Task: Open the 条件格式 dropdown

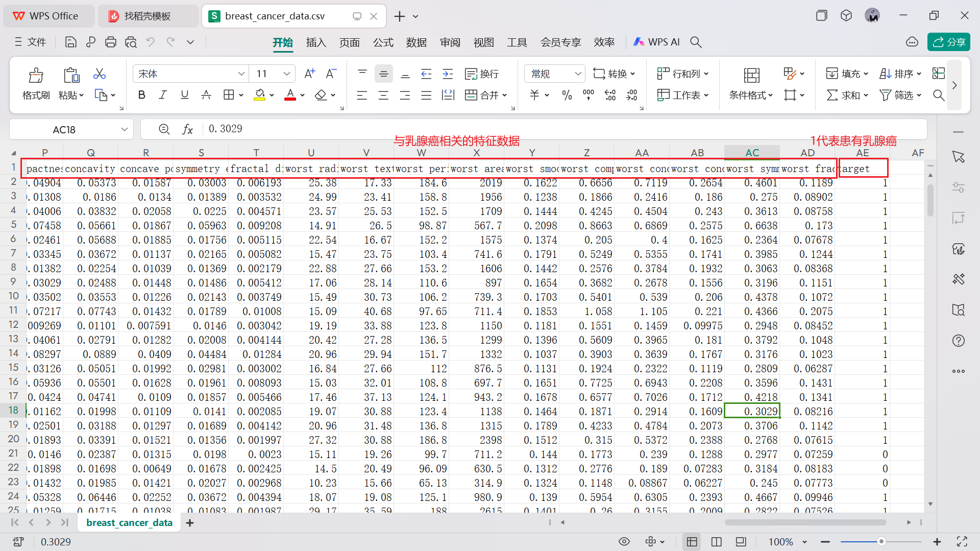Action: [751, 95]
